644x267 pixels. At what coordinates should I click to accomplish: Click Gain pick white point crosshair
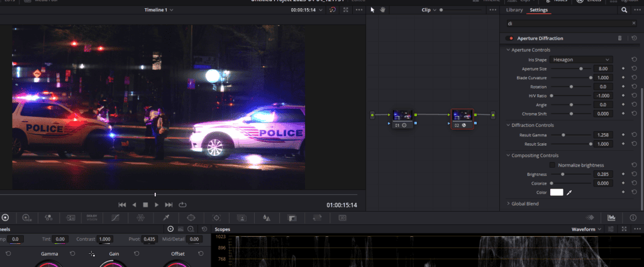coord(92,254)
